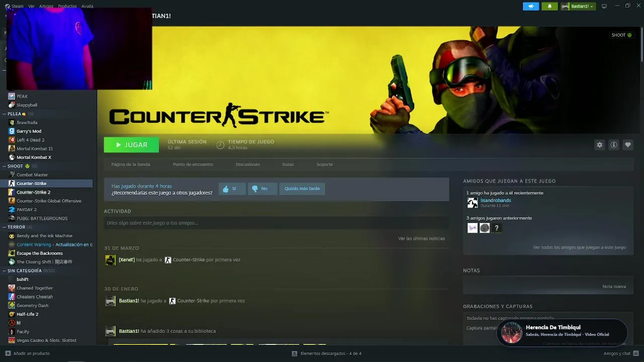644x362 pixels.
Task: Open the Productos menu
Action: coord(67,6)
